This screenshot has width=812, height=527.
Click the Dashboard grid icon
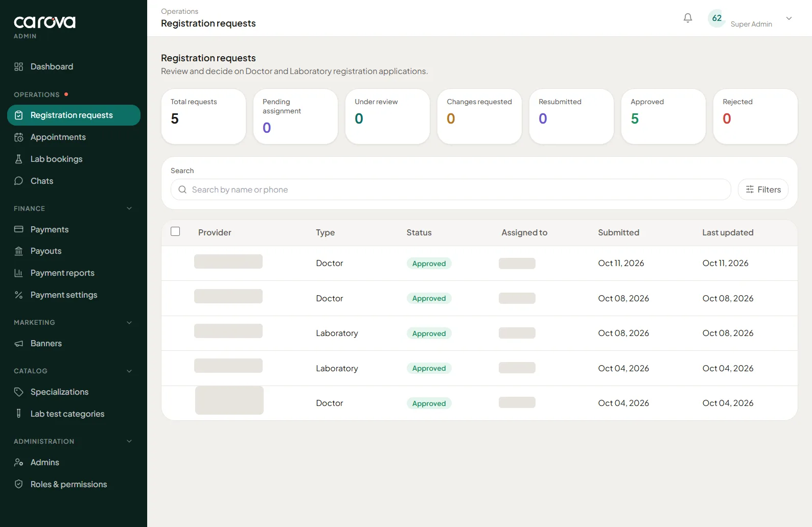coord(19,66)
